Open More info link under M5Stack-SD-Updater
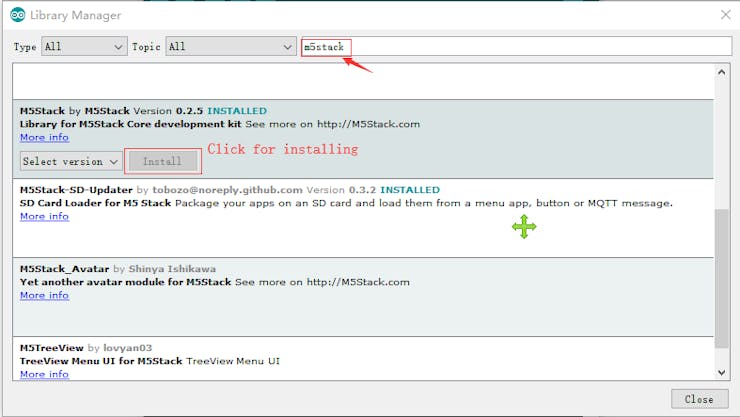740x417 pixels. [x=44, y=217]
